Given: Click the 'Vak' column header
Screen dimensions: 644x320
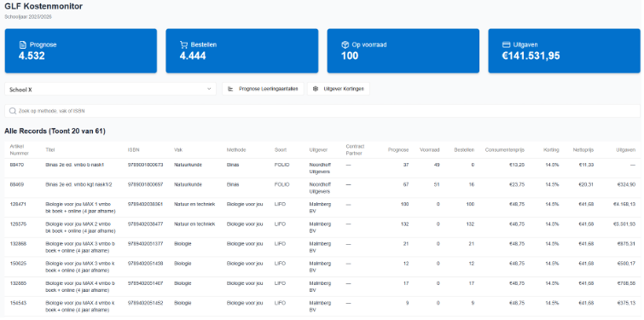Looking at the screenshot, I should (178, 150).
